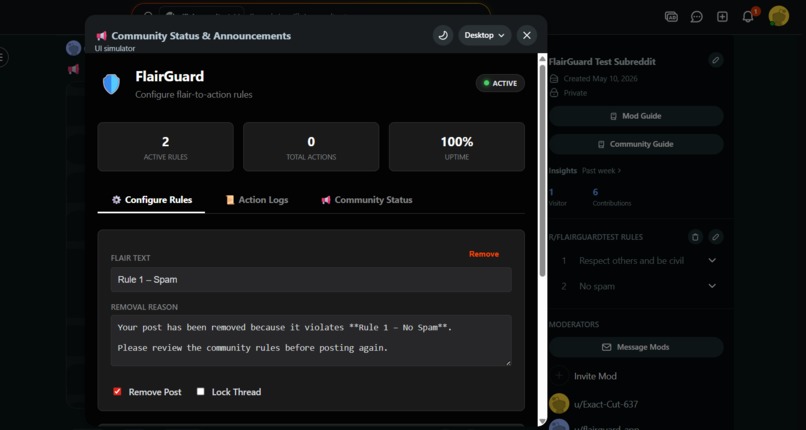Click the pencil icon beside rules heading

[x=716, y=237]
